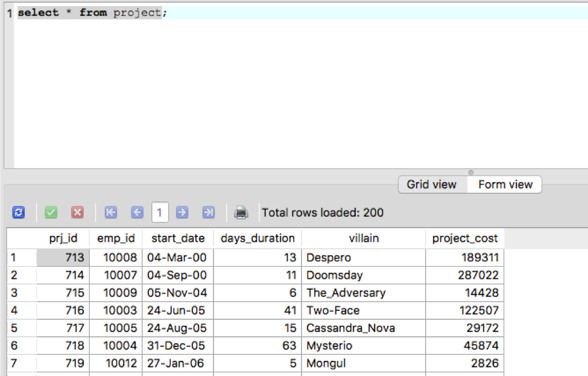Image resolution: width=588 pixels, height=376 pixels.
Task: Select the days_duration header
Action: click(258, 238)
